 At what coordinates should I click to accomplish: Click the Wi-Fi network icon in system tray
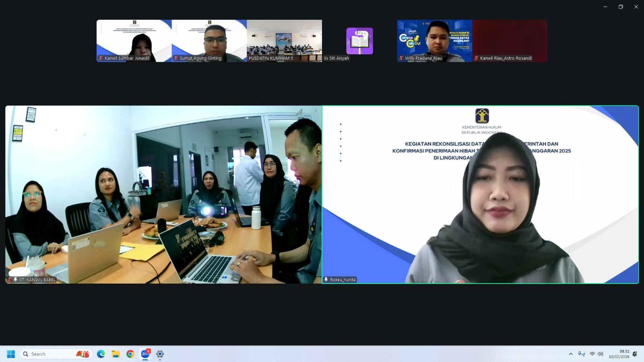(x=592, y=354)
